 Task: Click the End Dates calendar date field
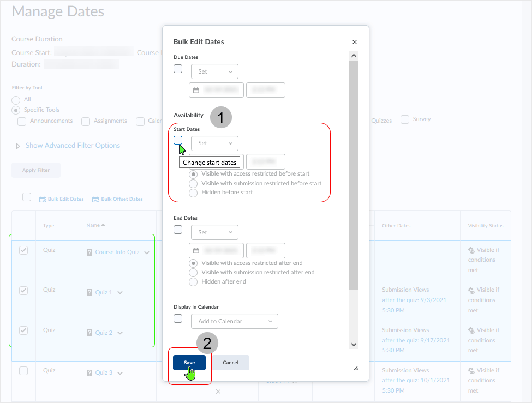[x=216, y=251]
